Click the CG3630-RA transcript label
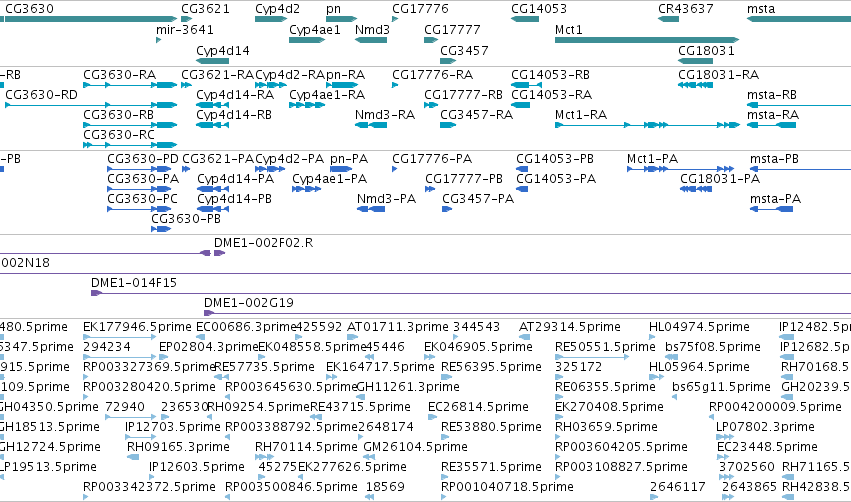 pyautogui.click(x=119, y=74)
